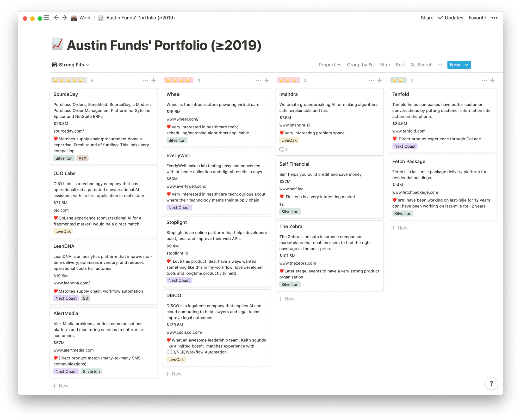The width and height of the screenshot is (521, 420).
Task: Click the Work breadcrumb text
Action: (85, 18)
